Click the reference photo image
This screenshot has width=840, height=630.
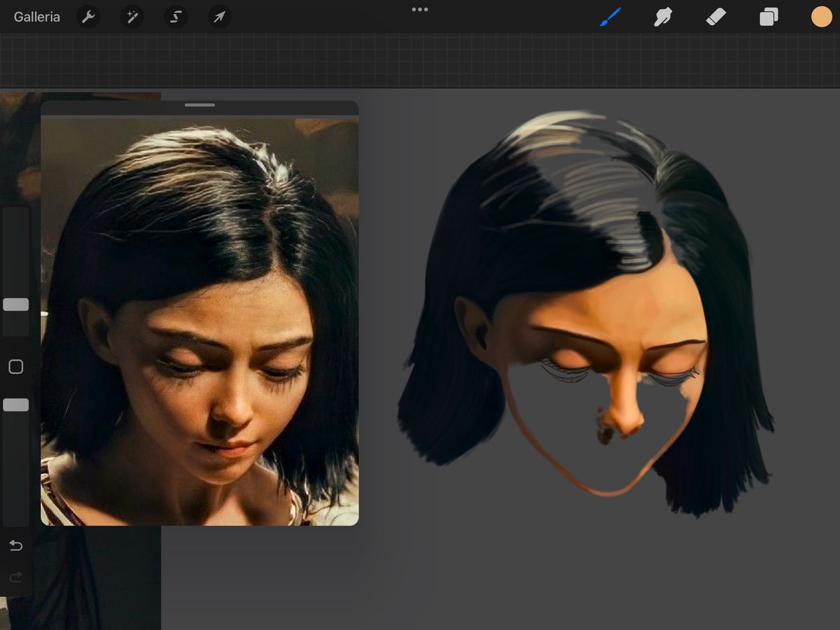[x=199, y=321]
